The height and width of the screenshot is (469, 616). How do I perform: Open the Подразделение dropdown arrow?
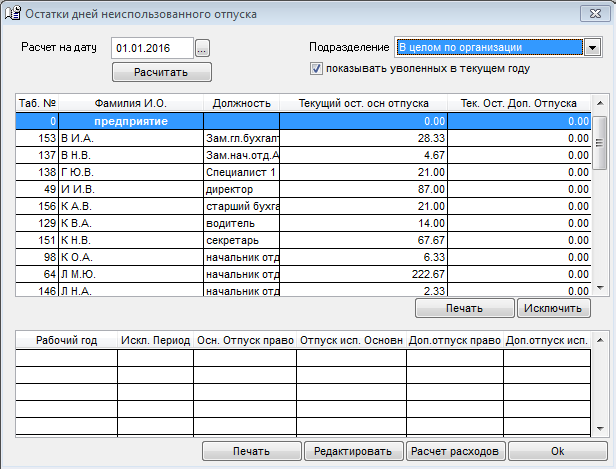pyautogui.click(x=592, y=48)
